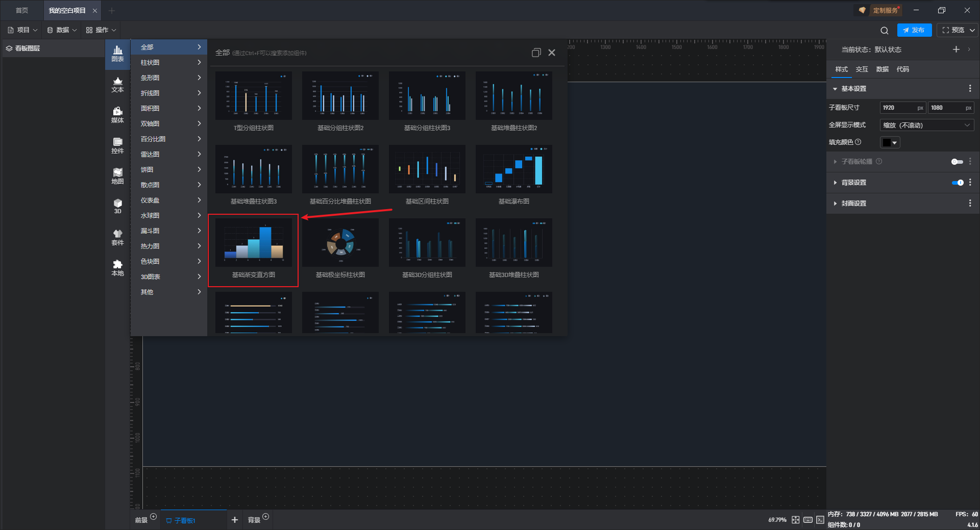This screenshot has height=530, width=980.
Task: Select the 文本 text component icon
Action: tap(117, 84)
